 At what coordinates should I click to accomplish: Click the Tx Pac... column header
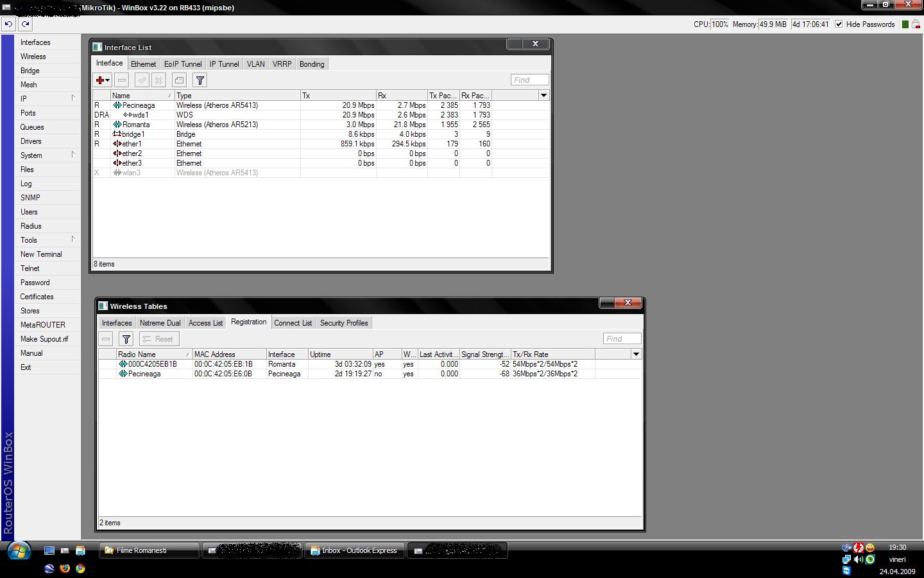443,96
